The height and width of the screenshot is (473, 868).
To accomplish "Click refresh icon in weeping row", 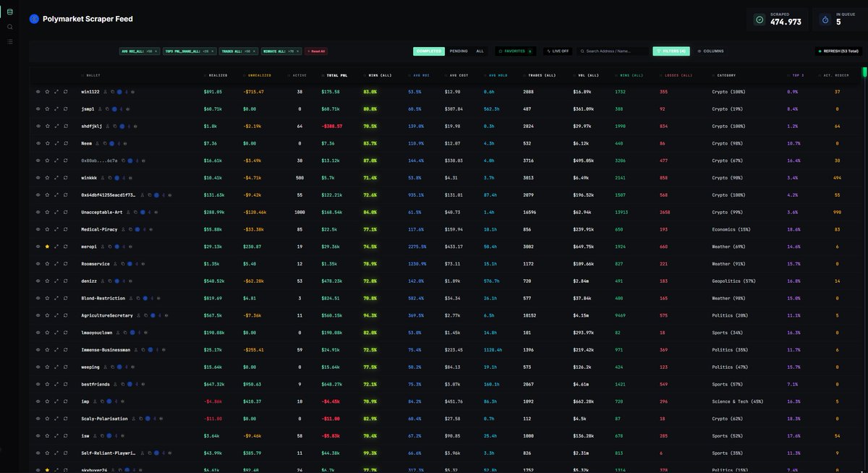I will click(65, 367).
